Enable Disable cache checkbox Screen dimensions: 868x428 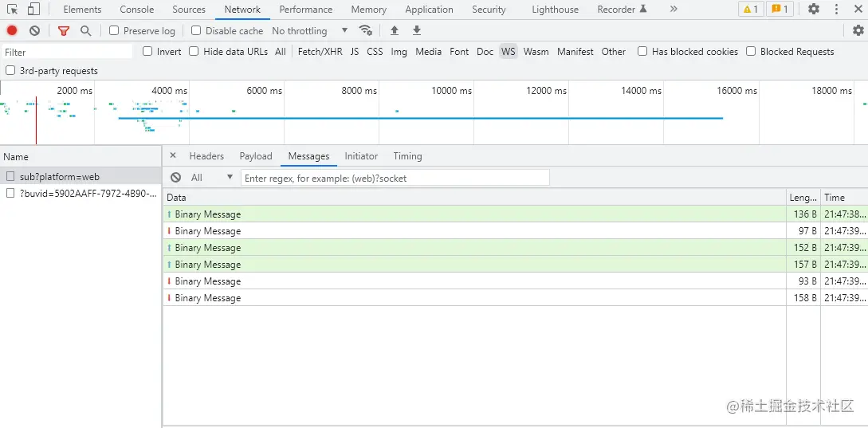pyautogui.click(x=196, y=30)
